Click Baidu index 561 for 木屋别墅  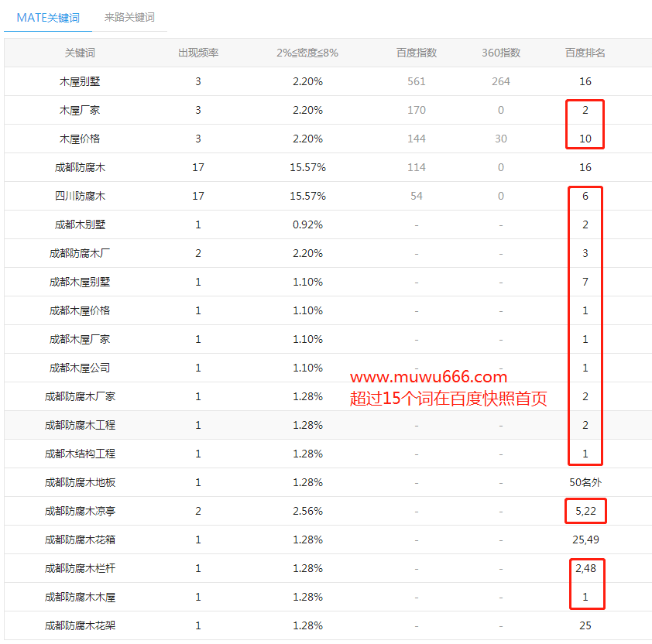point(417,81)
